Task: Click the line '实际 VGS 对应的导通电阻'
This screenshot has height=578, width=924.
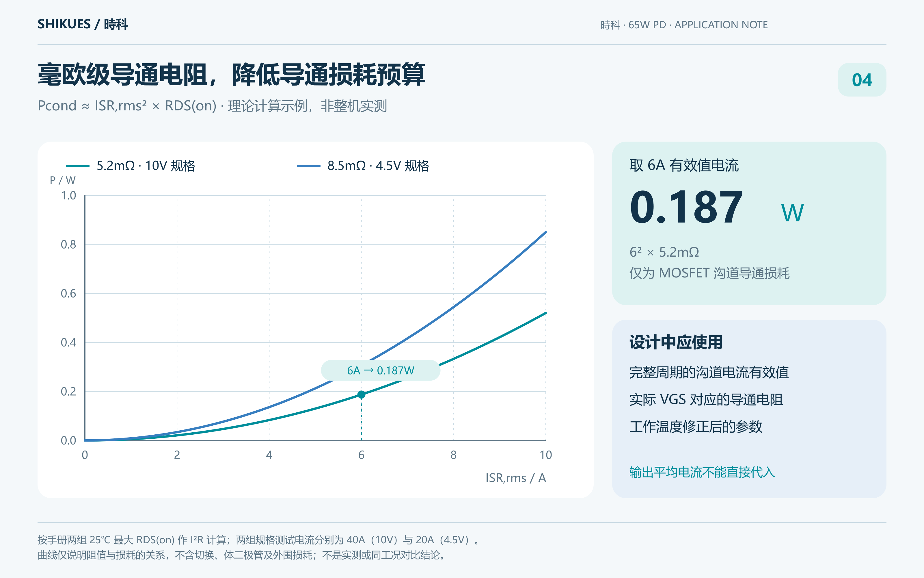Action: coord(706,399)
